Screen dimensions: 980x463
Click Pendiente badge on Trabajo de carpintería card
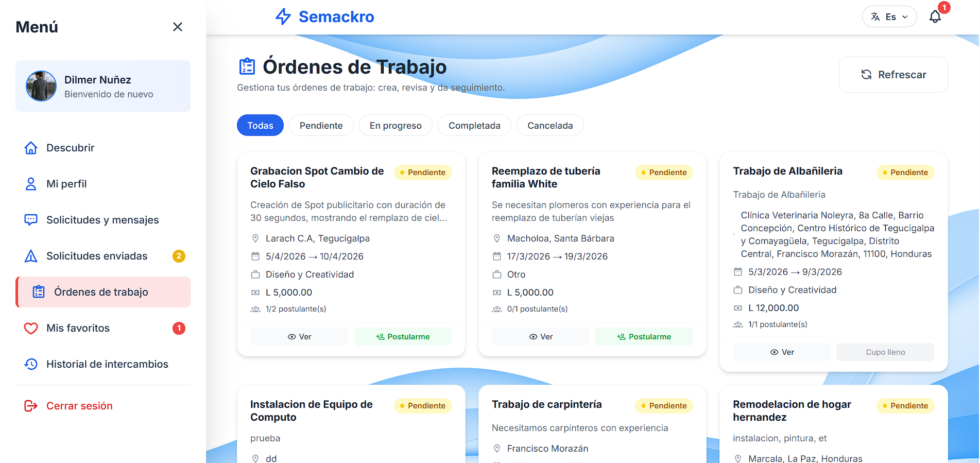664,405
